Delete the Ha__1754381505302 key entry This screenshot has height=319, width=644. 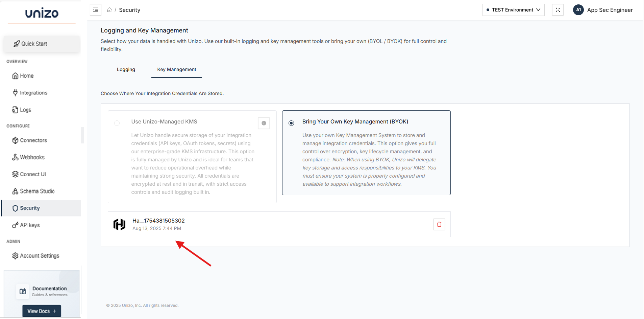(439, 224)
